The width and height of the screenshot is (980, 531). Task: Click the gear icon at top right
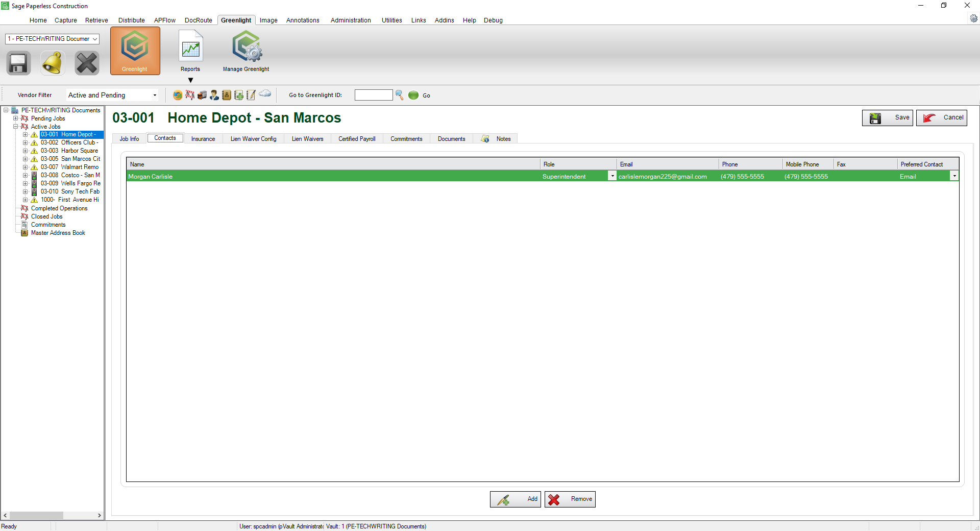click(974, 18)
